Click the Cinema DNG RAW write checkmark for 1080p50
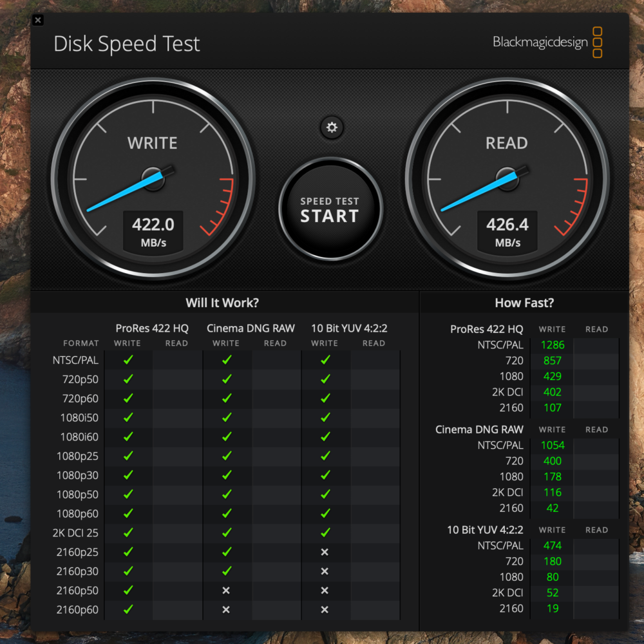 pyautogui.click(x=227, y=495)
